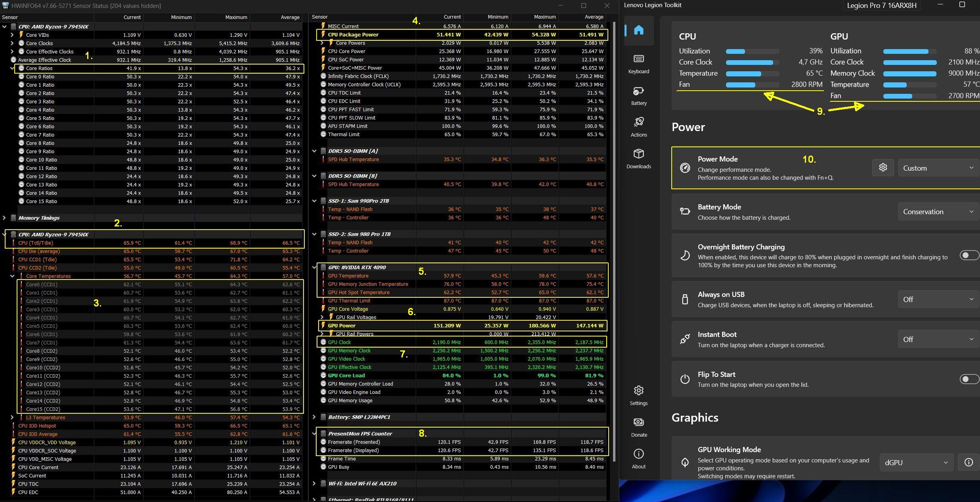Open the Instant Boot dropdown

point(938,339)
